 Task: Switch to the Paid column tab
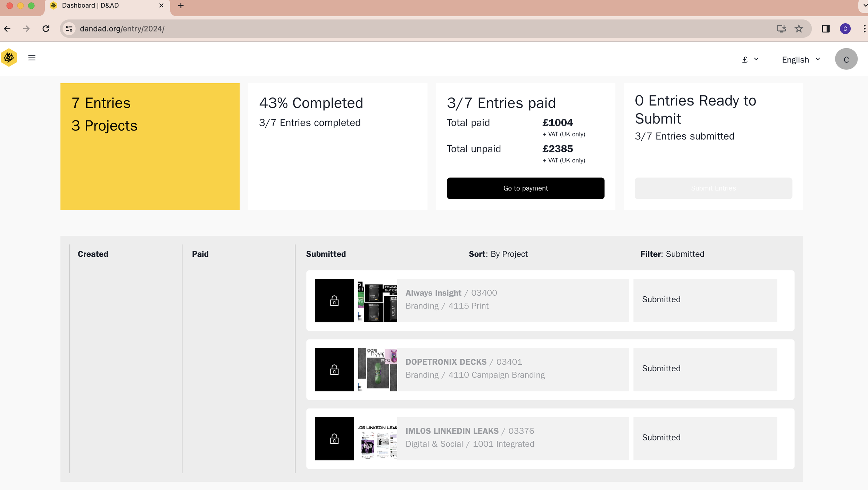[x=200, y=254]
